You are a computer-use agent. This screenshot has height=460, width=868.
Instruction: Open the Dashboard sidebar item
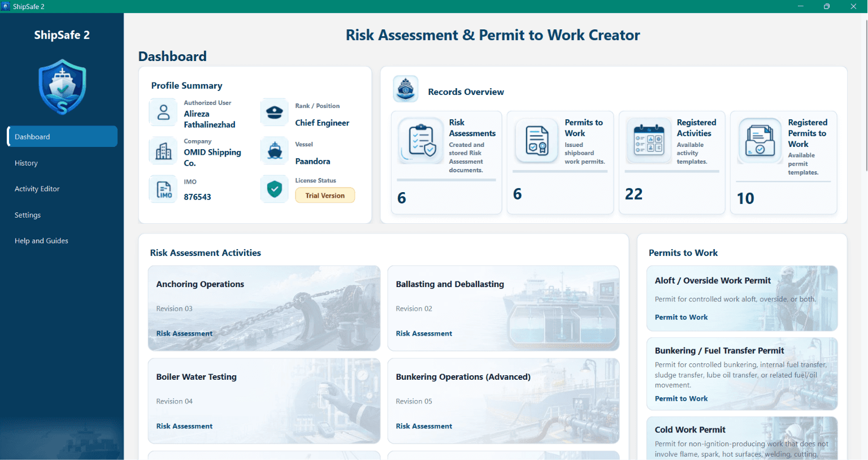click(x=62, y=137)
